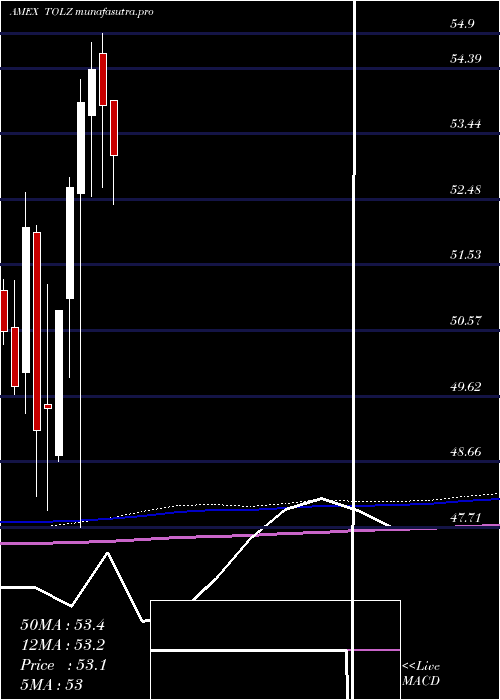Image resolution: width=500 pixels, height=700 pixels.
Task: Select the 53.44 price axis label
Action: point(465,124)
